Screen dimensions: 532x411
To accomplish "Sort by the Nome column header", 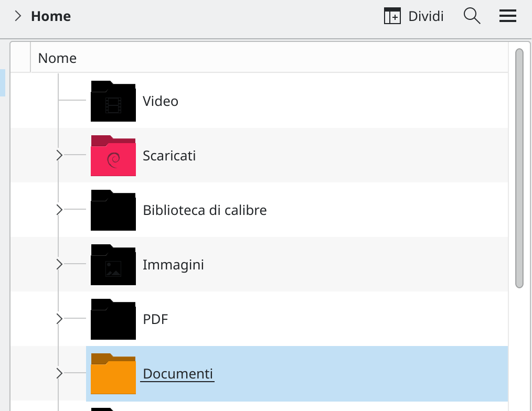I will tap(269, 58).
